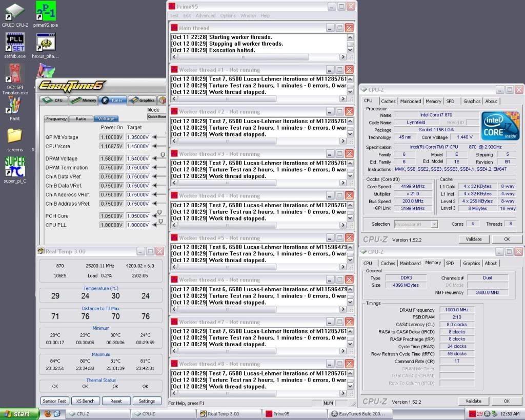Screen dimensions: 525x420
Task: Click Validate in lower CPU-Z window
Action: pos(473,401)
